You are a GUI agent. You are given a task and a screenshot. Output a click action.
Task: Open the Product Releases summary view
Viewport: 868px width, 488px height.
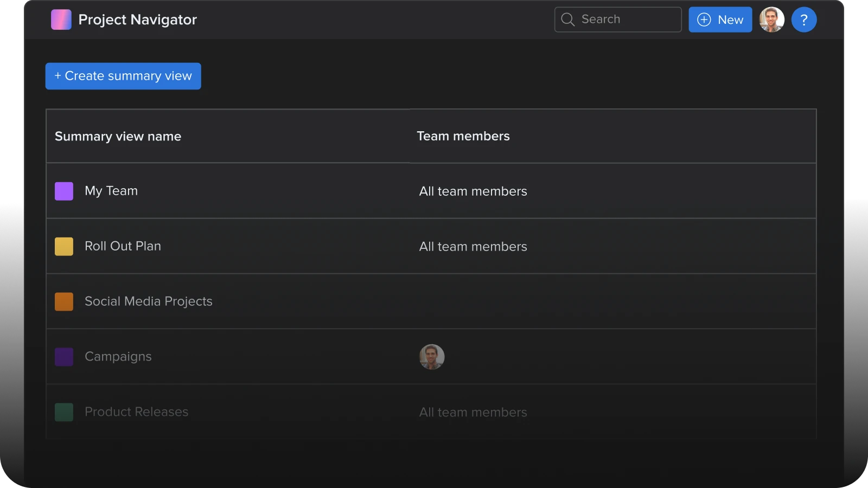[x=136, y=412]
